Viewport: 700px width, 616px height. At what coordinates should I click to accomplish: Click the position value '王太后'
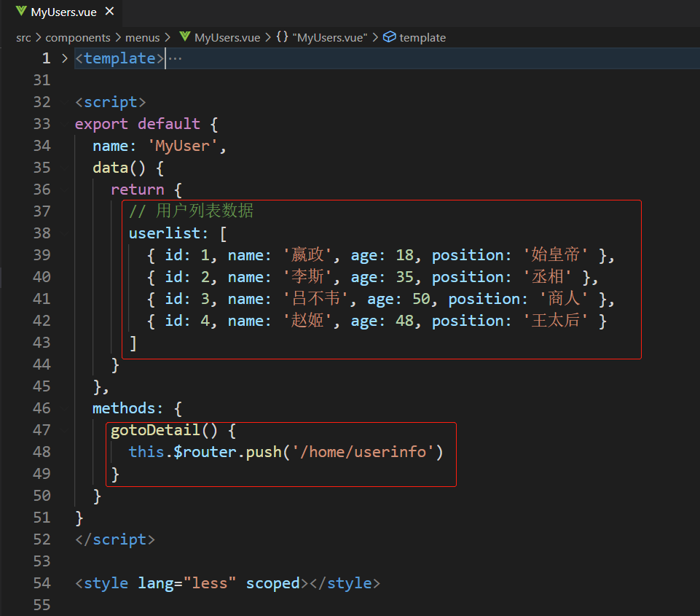point(555,320)
